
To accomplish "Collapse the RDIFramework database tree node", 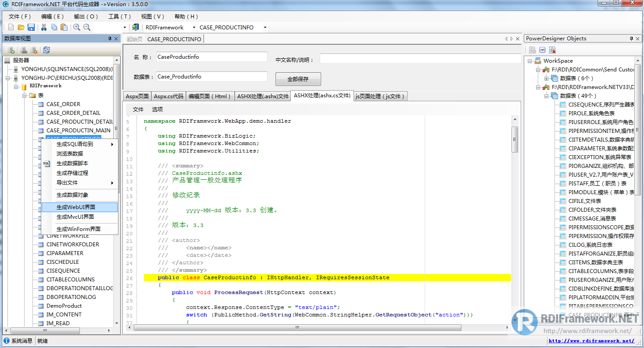I will (x=17, y=87).
